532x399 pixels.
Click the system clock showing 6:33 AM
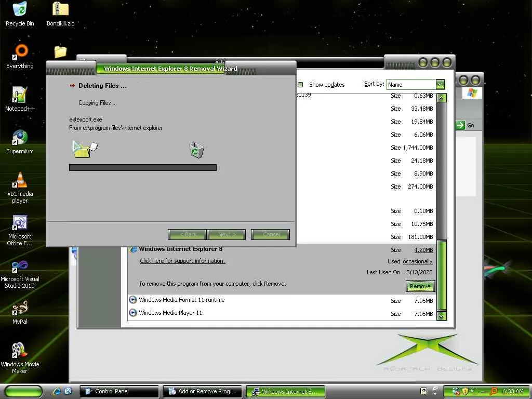coord(513,391)
